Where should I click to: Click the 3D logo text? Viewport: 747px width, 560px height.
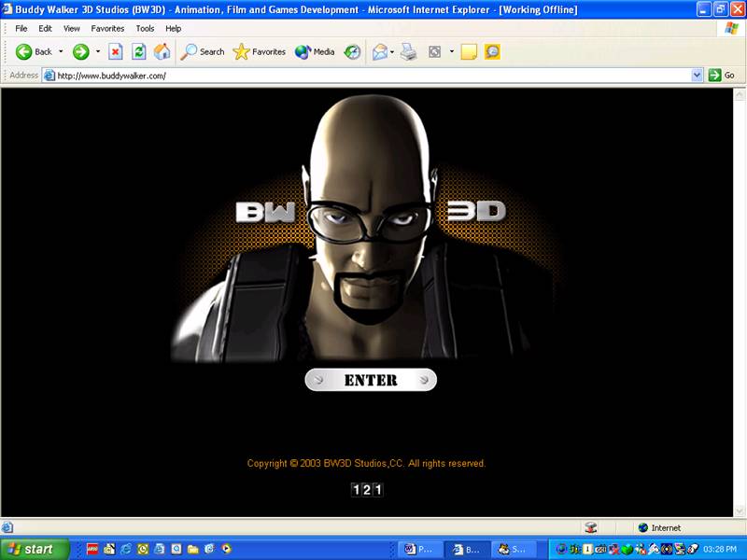coord(476,211)
